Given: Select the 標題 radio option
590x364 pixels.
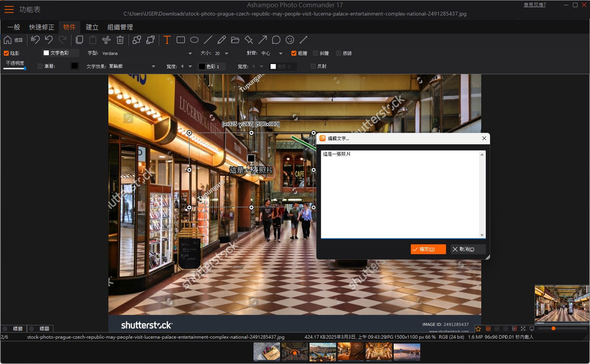Looking at the screenshot, I should [31, 329].
